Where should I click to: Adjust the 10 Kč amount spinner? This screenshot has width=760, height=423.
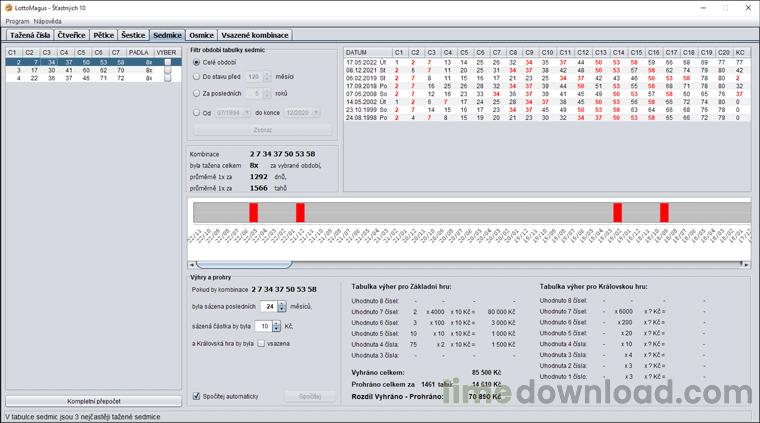click(276, 327)
